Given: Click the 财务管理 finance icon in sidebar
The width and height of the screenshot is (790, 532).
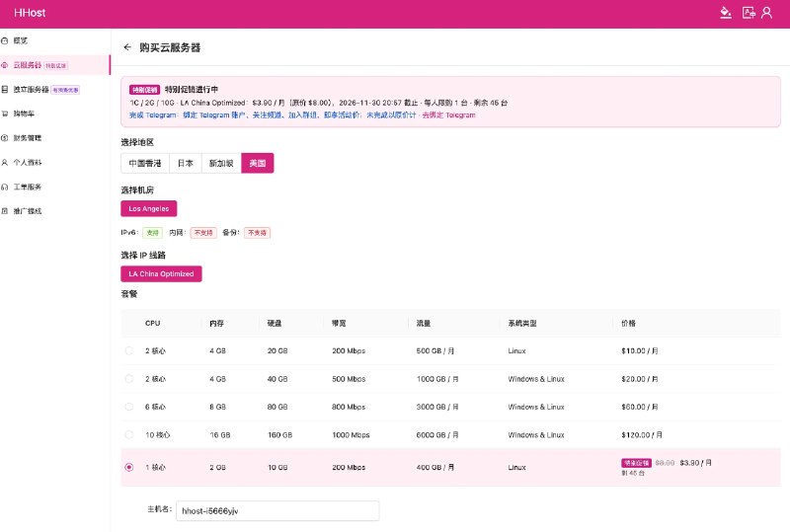Looking at the screenshot, I should [x=5, y=138].
